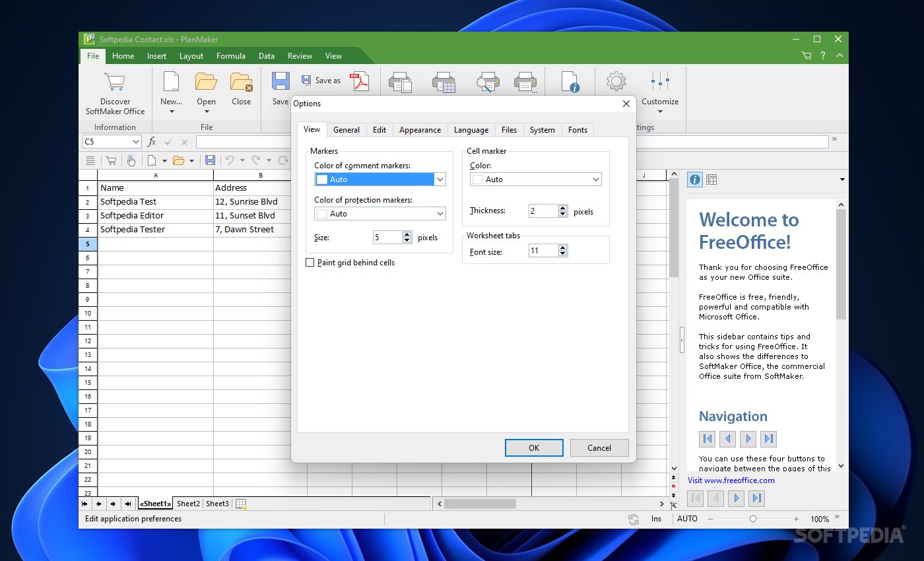Click OK in Options dialog
Viewport: 924px width, 561px height.
[534, 447]
